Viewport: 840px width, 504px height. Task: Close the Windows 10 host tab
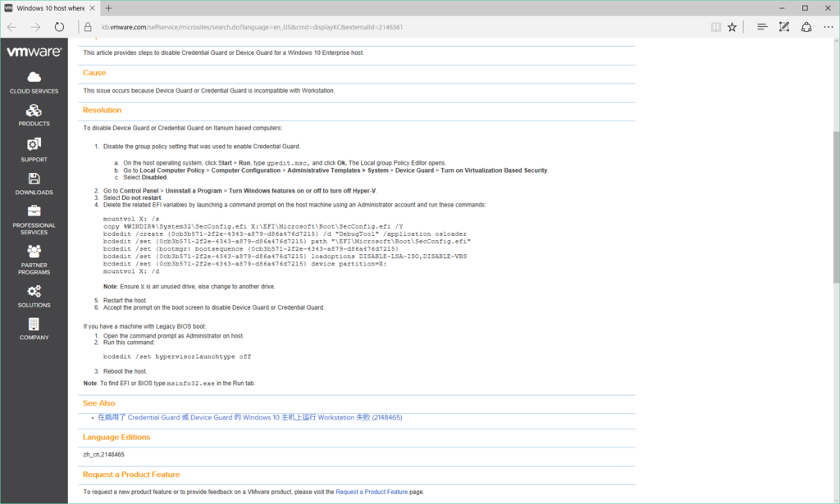click(x=92, y=8)
